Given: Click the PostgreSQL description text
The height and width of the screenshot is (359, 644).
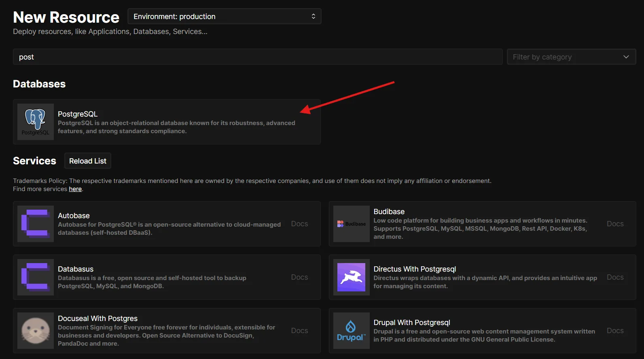Looking at the screenshot, I should [x=176, y=127].
